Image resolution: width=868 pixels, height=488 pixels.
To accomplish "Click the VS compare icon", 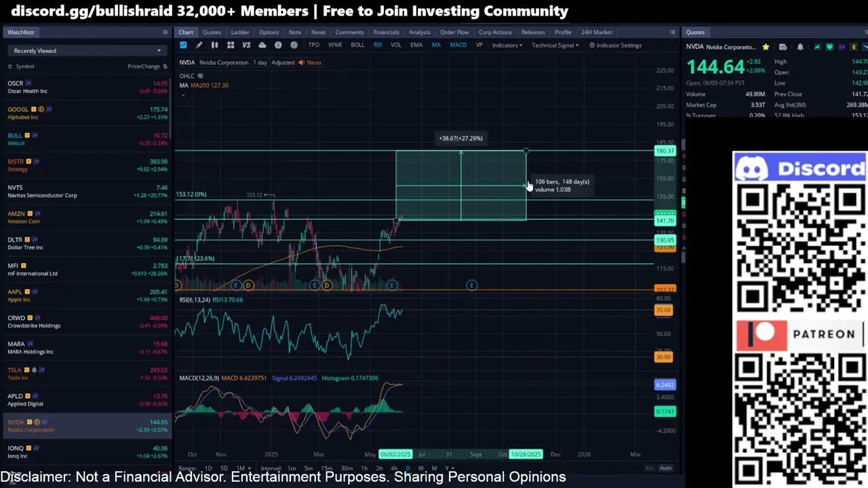I will [x=246, y=45].
